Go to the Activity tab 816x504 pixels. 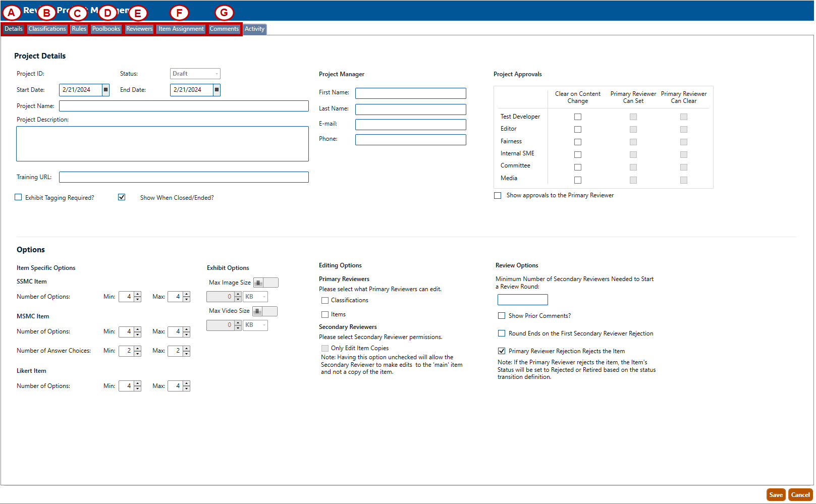pyautogui.click(x=254, y=29)
